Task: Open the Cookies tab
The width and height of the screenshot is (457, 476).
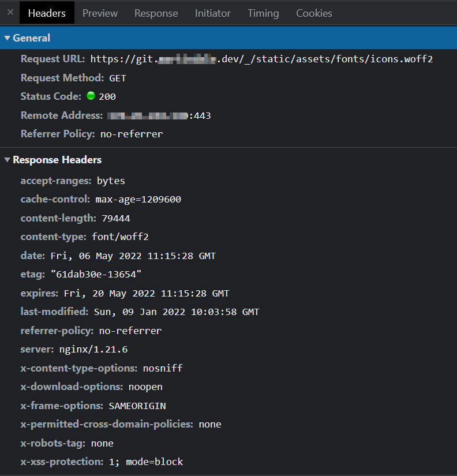Action: [x=314, y=13]
